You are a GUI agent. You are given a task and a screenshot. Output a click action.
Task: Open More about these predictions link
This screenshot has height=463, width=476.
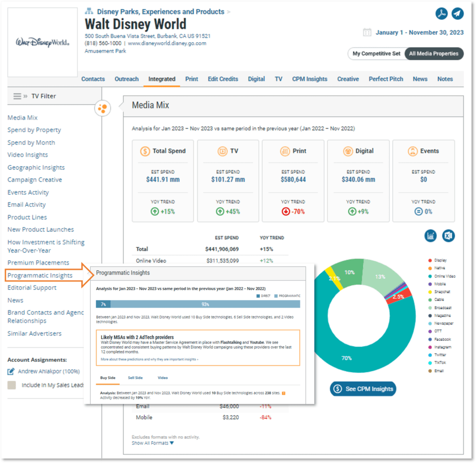pyautogui.click(x=149, y=359)
